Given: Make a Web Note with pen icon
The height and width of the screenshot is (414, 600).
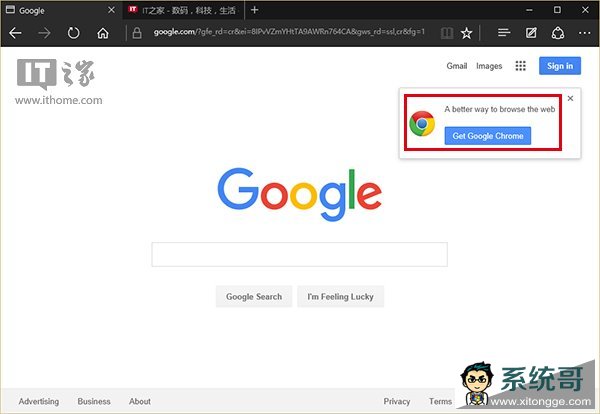Looking at the screenshot, I should pos(531,33).
